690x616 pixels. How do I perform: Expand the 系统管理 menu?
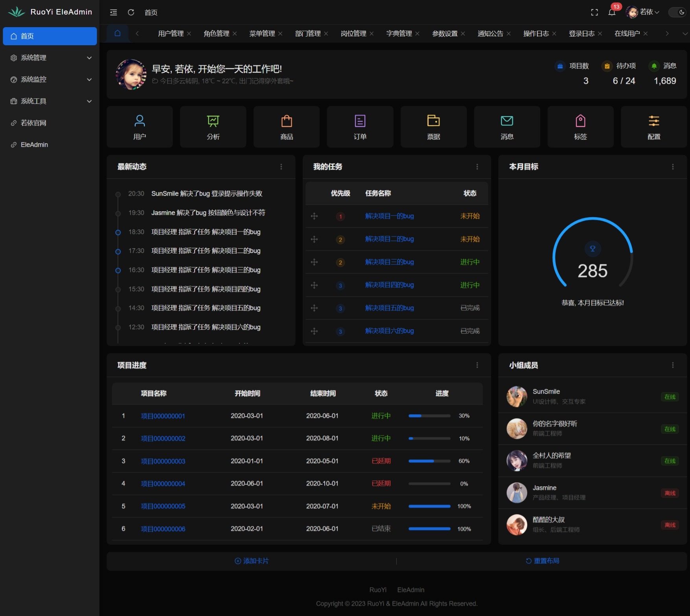[x=50, y=58]
